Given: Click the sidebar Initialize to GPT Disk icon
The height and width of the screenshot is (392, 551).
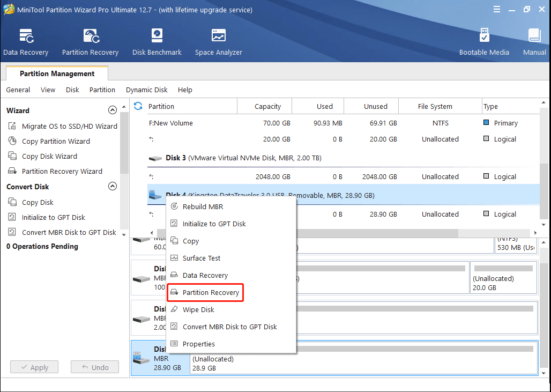Looking at the screenshot, I should click(12, 217).
